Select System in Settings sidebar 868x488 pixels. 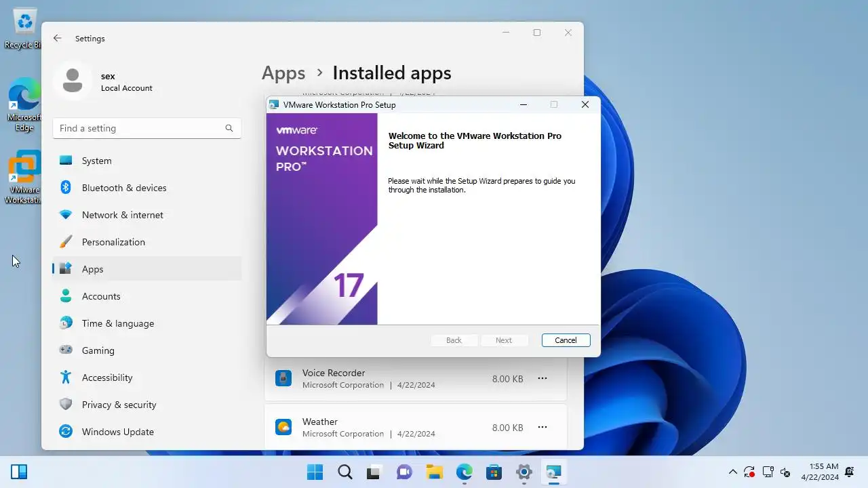click(x=146, y=161)
